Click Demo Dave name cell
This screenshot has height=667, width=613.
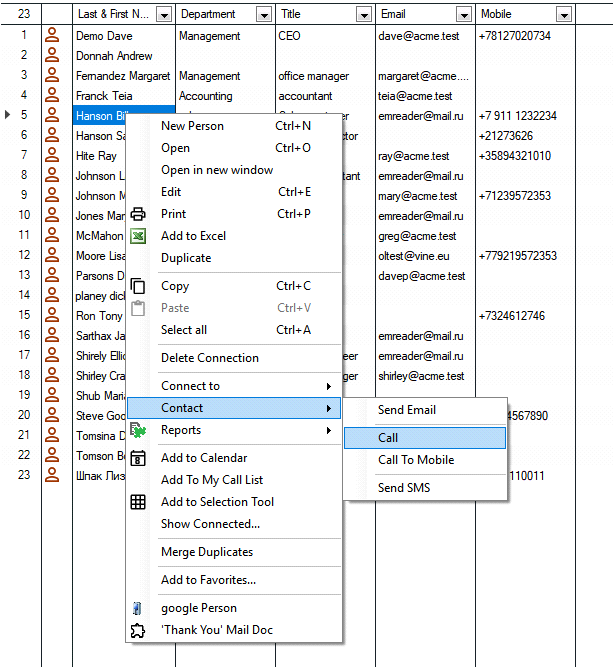(124, 36)
